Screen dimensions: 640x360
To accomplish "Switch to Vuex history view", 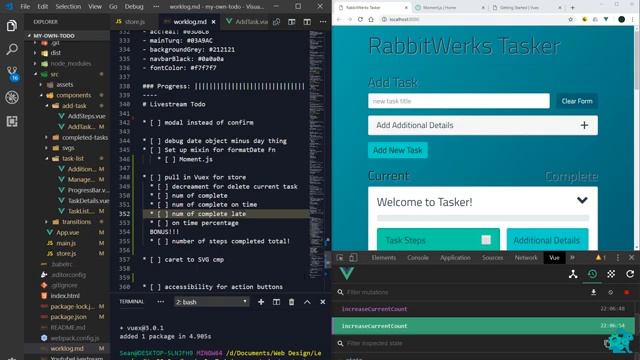I will coord(592,274).
